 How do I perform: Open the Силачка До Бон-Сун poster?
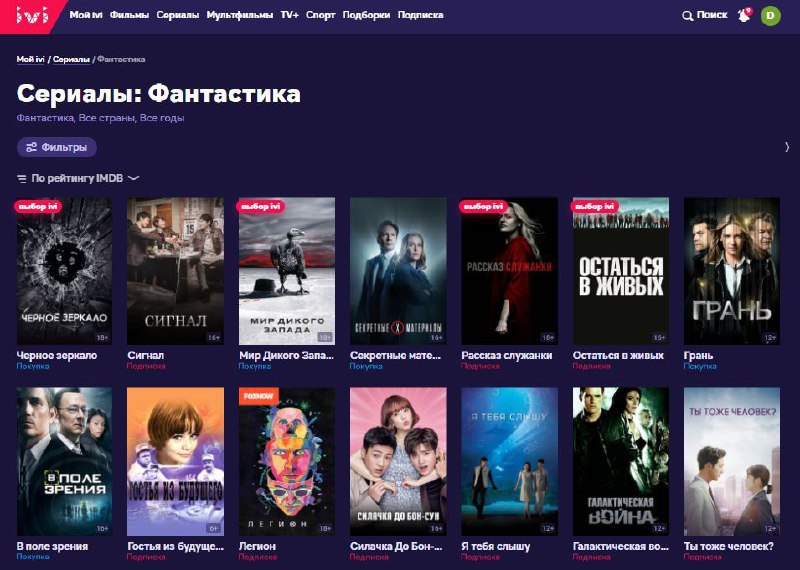(x=398, y=461)
